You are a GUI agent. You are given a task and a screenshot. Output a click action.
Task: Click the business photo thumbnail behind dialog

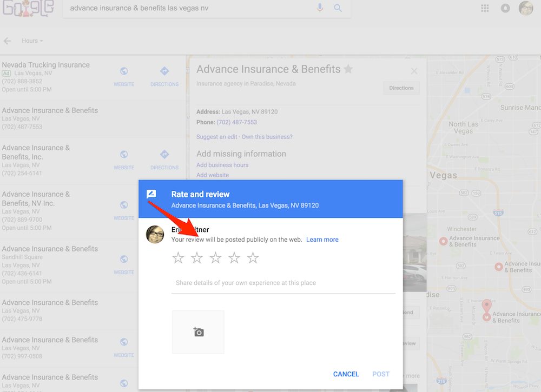[x=415, y=253]
